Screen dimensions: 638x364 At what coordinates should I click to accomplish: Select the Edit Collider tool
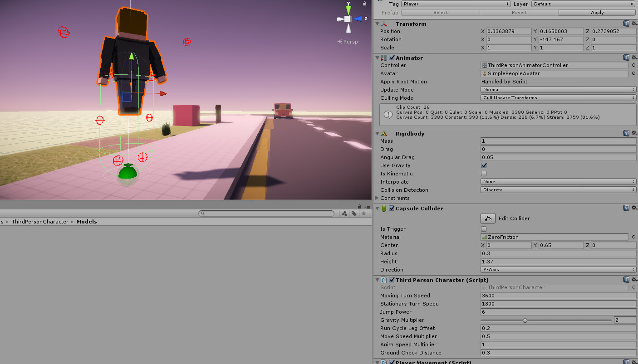(x=488, y=218)
